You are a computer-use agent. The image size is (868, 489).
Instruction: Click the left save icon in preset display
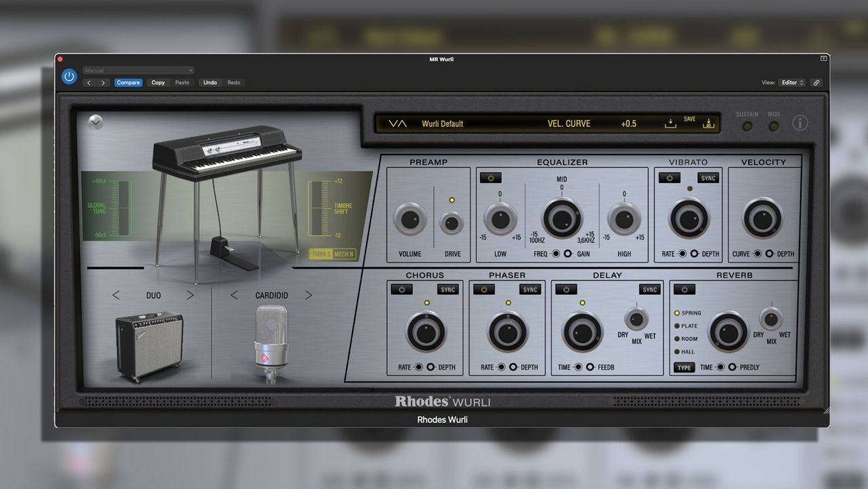pyautogui.click(x=670, y=123)
